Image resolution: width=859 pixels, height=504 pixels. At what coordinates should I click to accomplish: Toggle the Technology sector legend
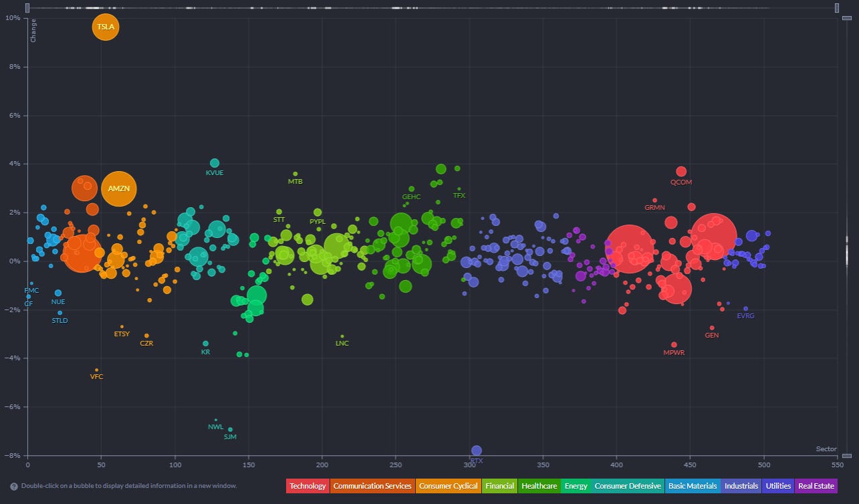[308, 486]
